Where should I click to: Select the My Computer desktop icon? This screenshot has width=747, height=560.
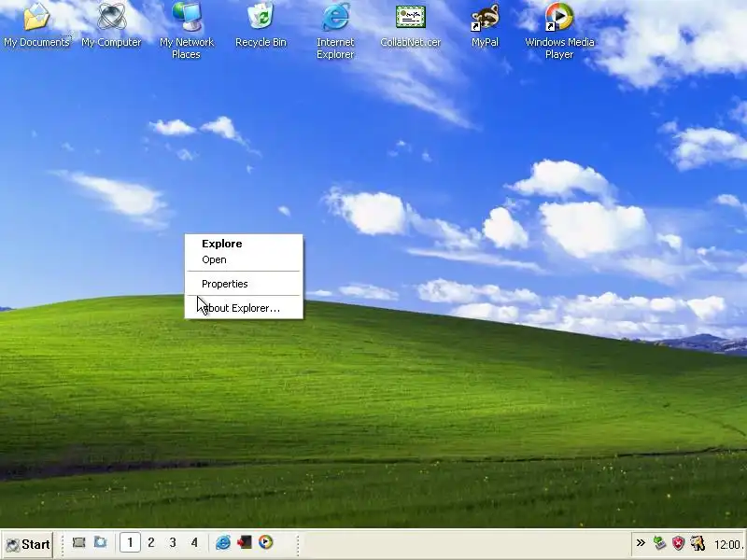(111, 24)
